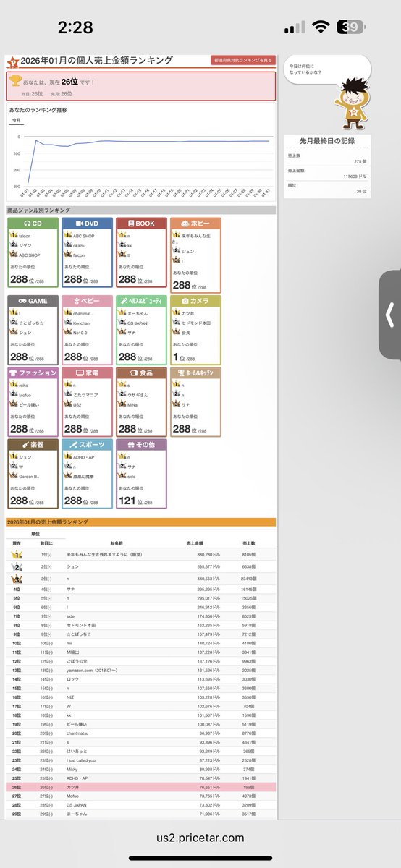Tap the battery indicator in the status bar
The height and width of the screenshot is (868, 401).
[350, 27]
